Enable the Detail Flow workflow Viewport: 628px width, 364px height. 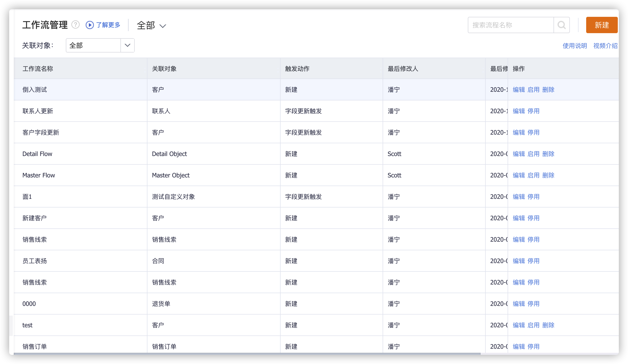click(533, 154)
